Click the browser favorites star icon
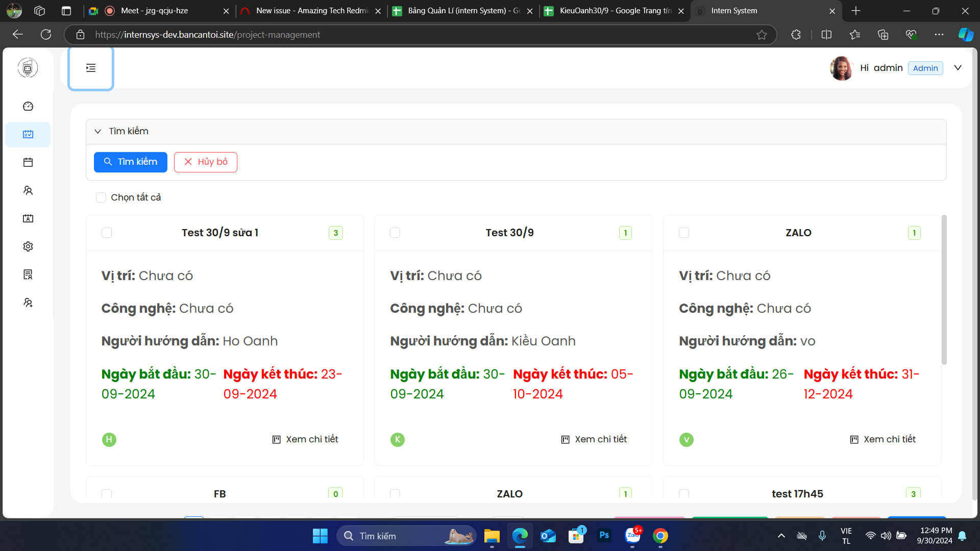This screenshot has width=980, height=551. [762, 35]
